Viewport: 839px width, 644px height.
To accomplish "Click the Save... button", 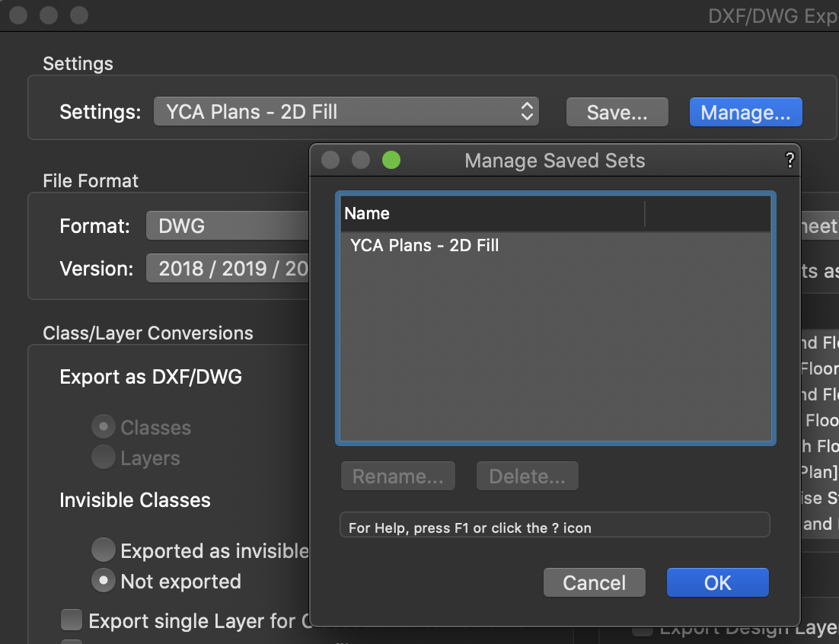I will click(x=617, y=113).
